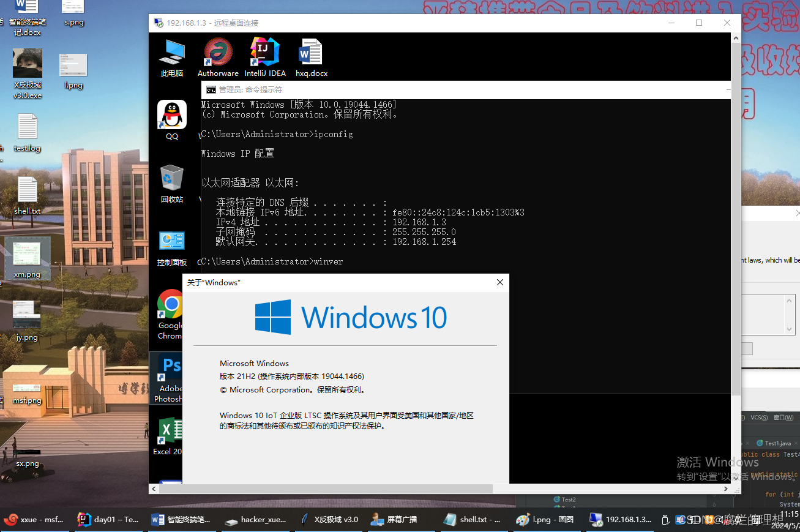This screenshot has height=532, width=800.
Task: Switch to the X反极域 v3.0 taskbar item
Action: point(329,519)
